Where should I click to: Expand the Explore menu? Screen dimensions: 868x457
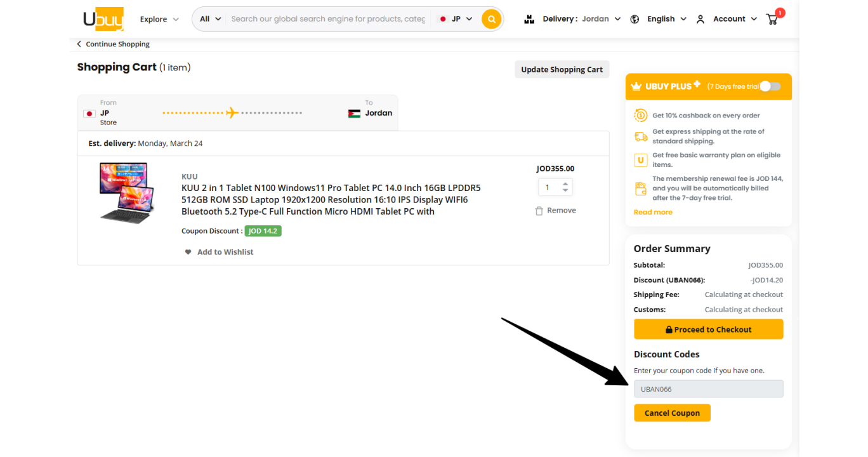pyautogui.click(x=159, y=19)
